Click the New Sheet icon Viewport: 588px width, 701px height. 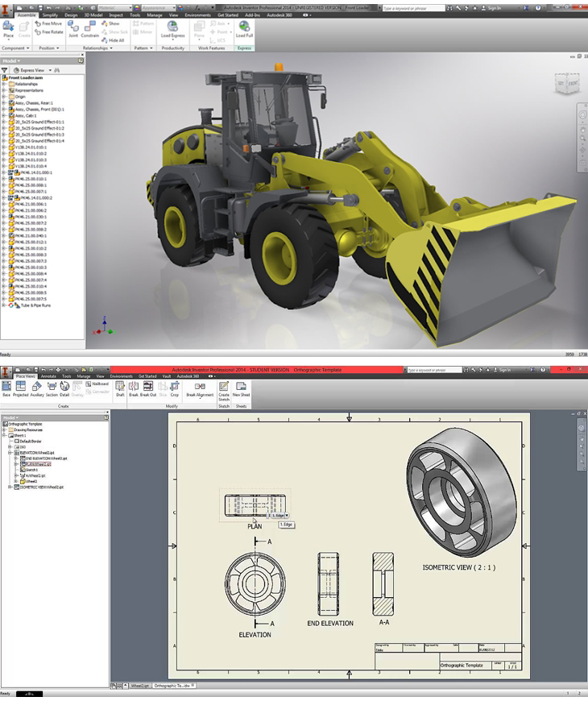click(242, 388)
